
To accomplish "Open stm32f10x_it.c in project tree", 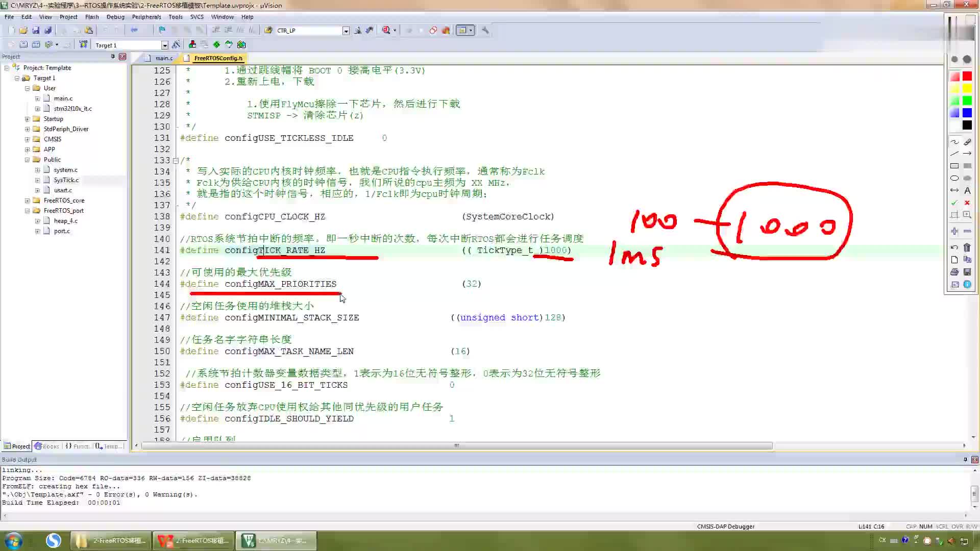I will [x=73, y=109].
